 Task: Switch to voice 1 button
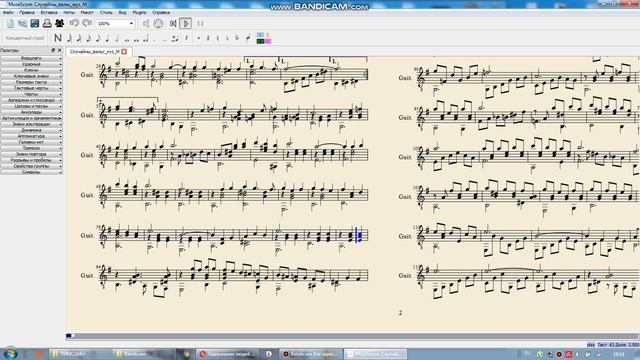coord(260,35)
